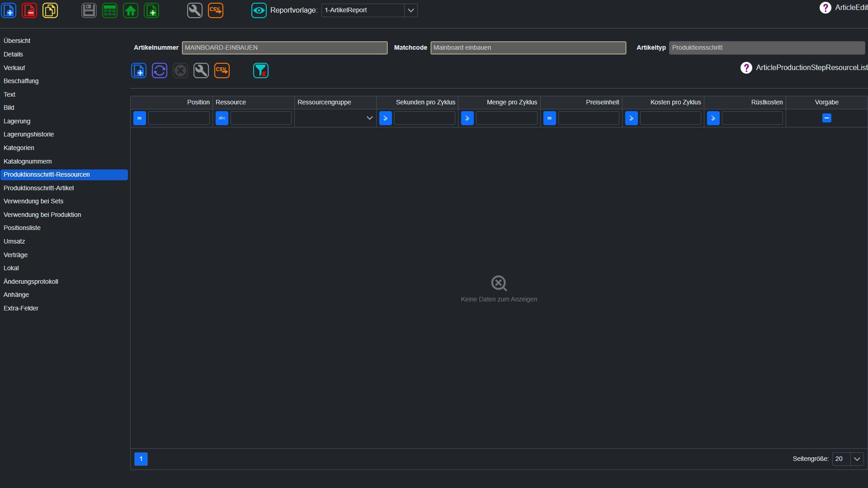This screenshot has width=868, height=488.
Task: Expand the Ressourcengruppe filter dropdown
Action: 369,118
